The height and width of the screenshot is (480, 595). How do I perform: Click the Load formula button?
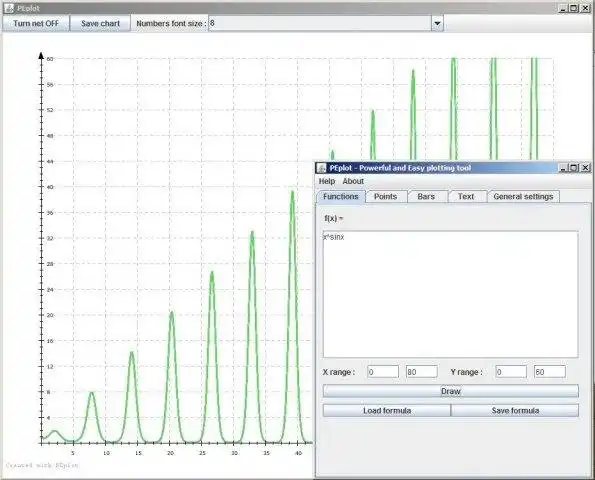coord(387,411)
